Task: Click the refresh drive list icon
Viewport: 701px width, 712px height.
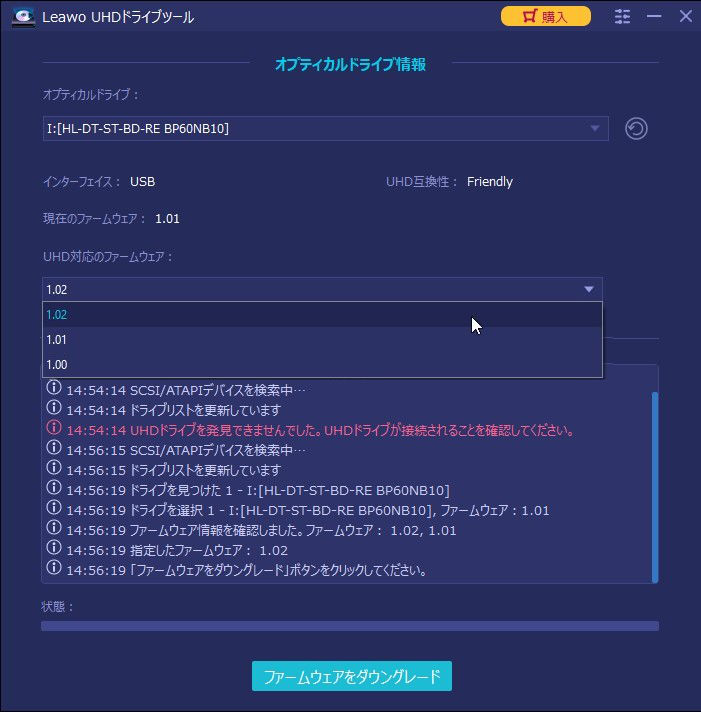Action: click(x=636, y=129)
